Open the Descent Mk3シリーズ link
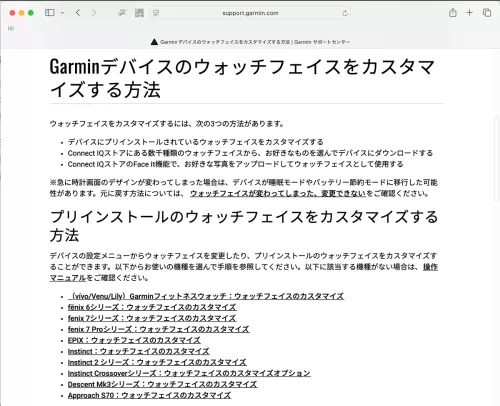Image resolution: width=500 pixels, height=406 pixels. click(162, 384)
